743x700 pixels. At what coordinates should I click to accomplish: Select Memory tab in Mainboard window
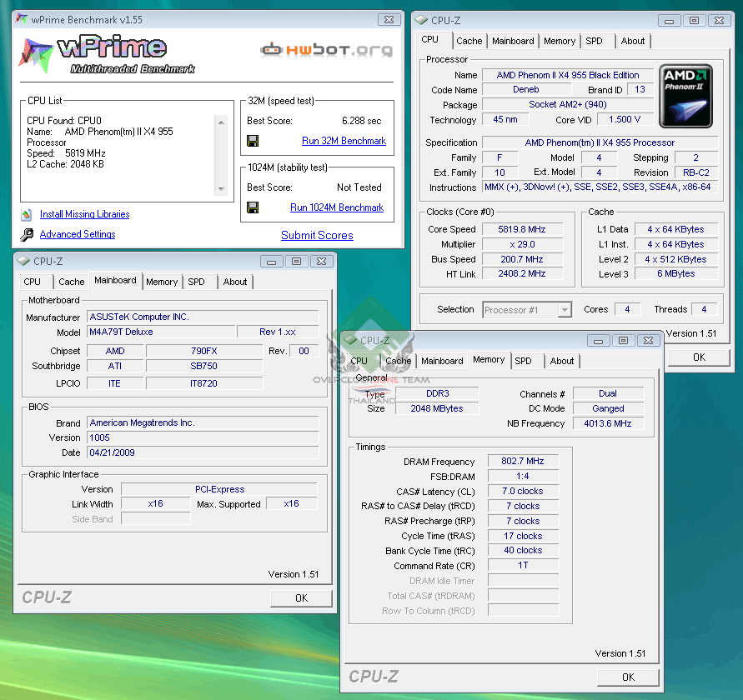[x=162, y=282]
